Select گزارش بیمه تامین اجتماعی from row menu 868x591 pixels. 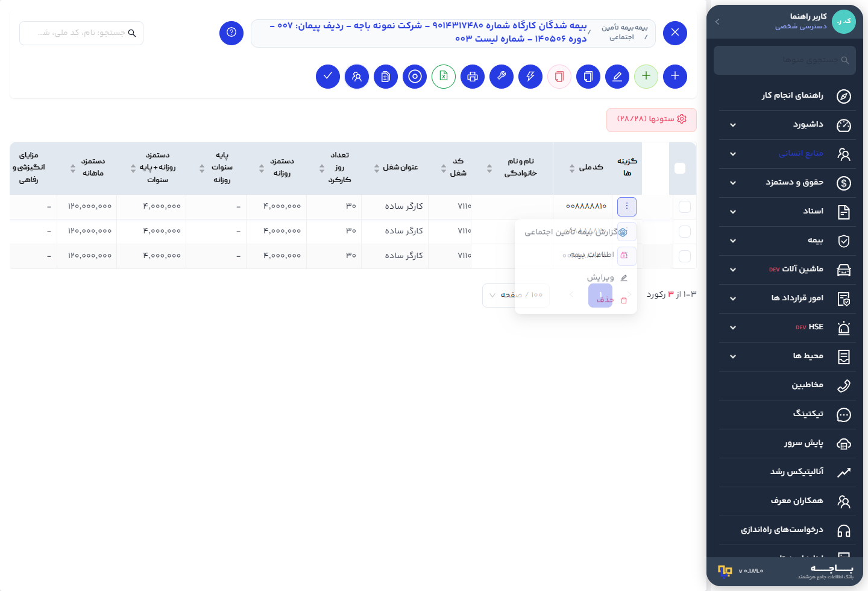coord(576,232)
